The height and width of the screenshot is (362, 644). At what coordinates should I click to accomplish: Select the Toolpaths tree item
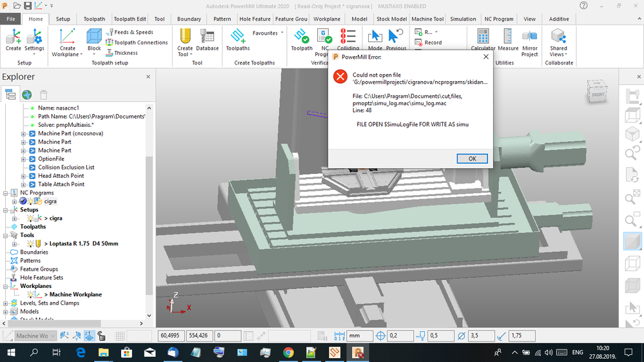pos(33,227)
